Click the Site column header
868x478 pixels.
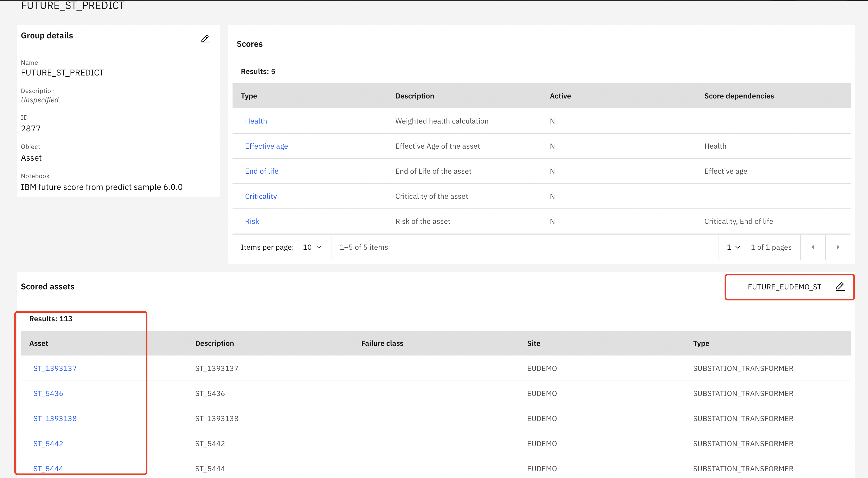tap(533, 343)
